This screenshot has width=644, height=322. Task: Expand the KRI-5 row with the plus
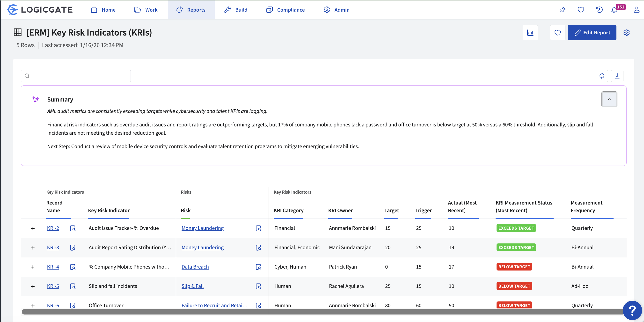pos(33,286)
